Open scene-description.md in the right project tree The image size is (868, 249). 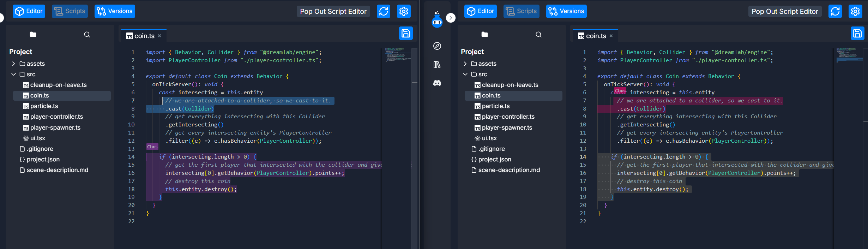click(513, 170)
